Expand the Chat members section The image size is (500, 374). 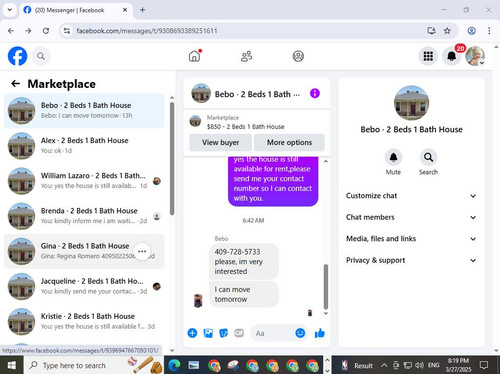[411, 217]
